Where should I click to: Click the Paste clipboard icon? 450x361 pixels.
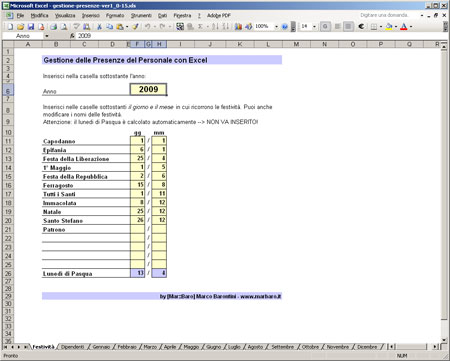coord(120,27)
